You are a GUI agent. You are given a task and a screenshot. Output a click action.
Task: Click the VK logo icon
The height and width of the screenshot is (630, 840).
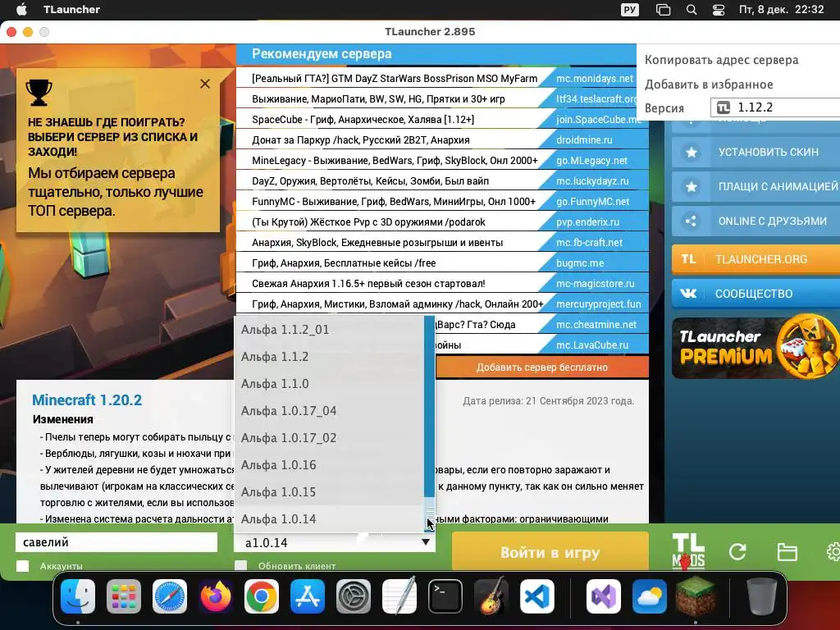[688, 294]
